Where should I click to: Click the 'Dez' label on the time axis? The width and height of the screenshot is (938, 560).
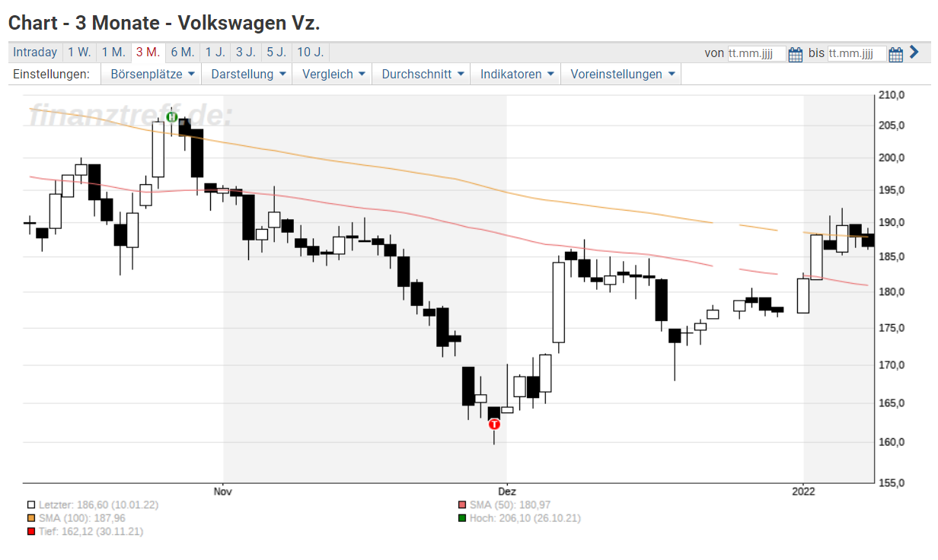[506, 492]
